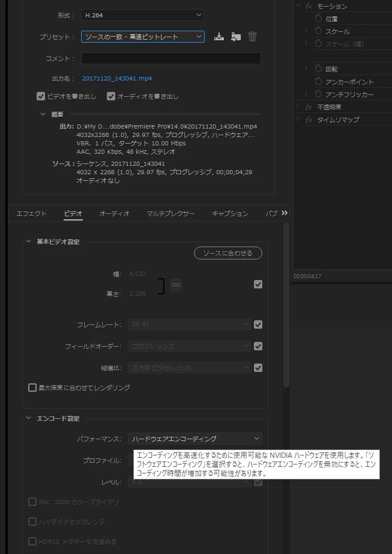Click the コメント input field
This screenshot has height=554, width=392.
(170, 58)
